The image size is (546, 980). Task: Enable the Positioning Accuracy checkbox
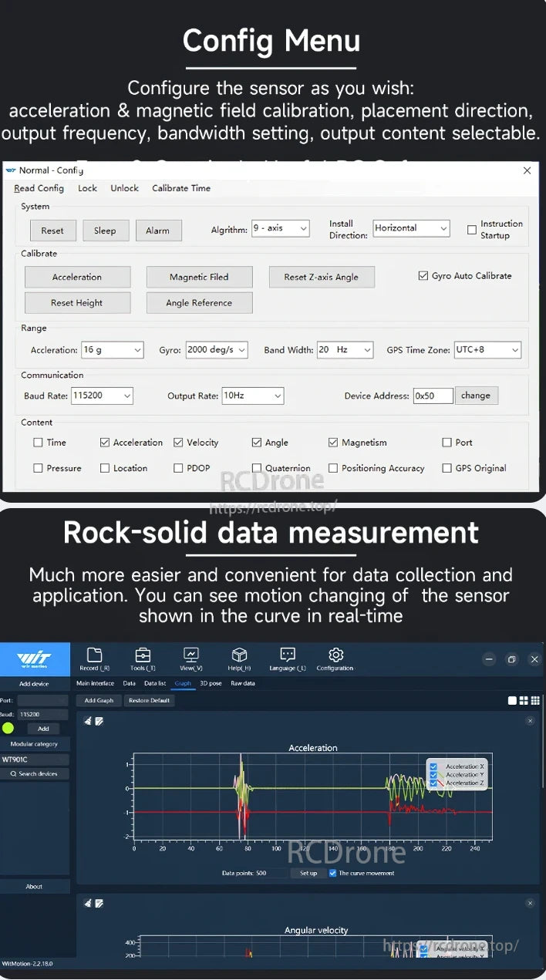(333, 468)
